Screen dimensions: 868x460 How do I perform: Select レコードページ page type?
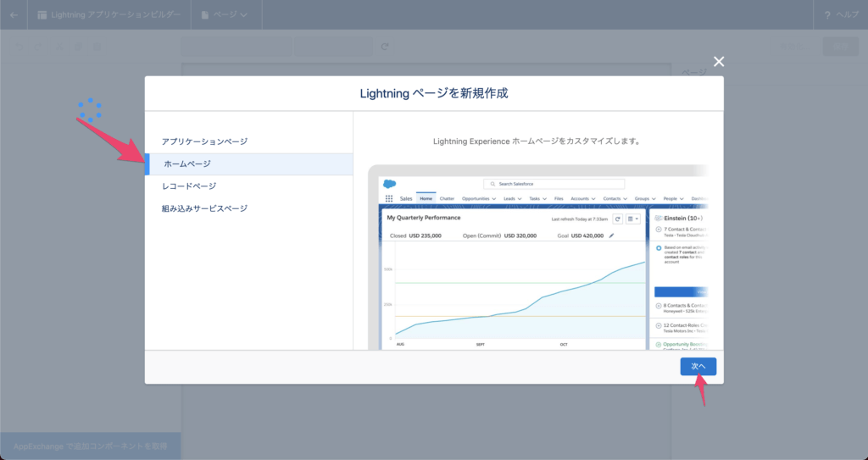[189, 186]
